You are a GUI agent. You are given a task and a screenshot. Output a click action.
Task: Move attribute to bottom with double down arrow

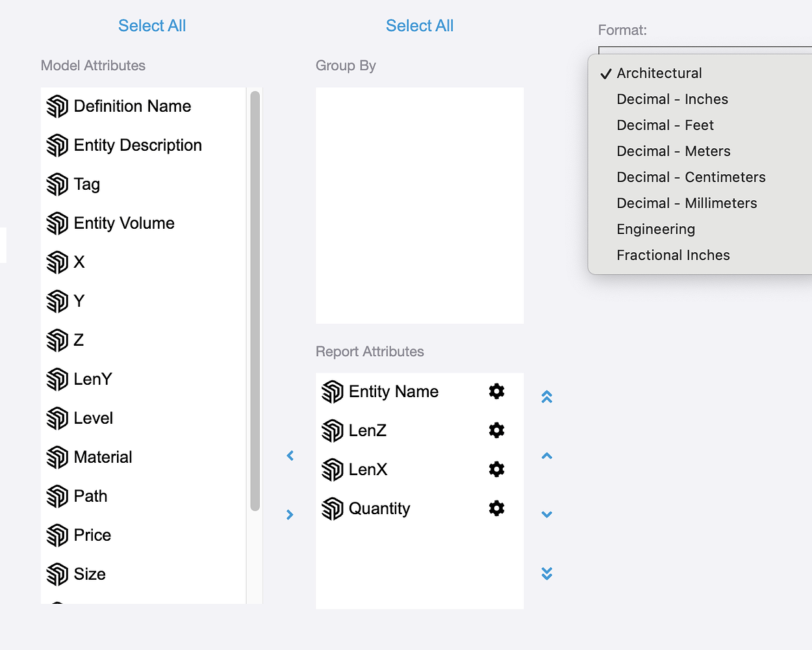click(547, 573)
